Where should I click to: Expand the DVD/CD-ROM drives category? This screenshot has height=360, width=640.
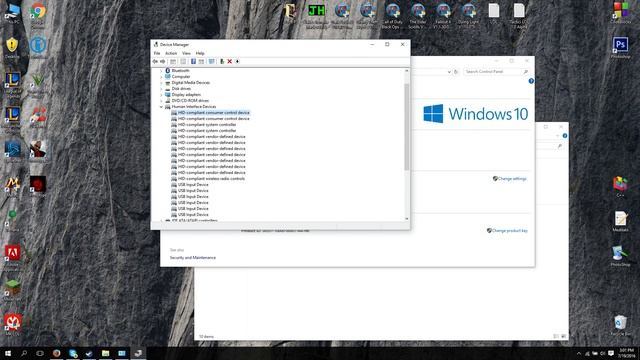[161, 101]
